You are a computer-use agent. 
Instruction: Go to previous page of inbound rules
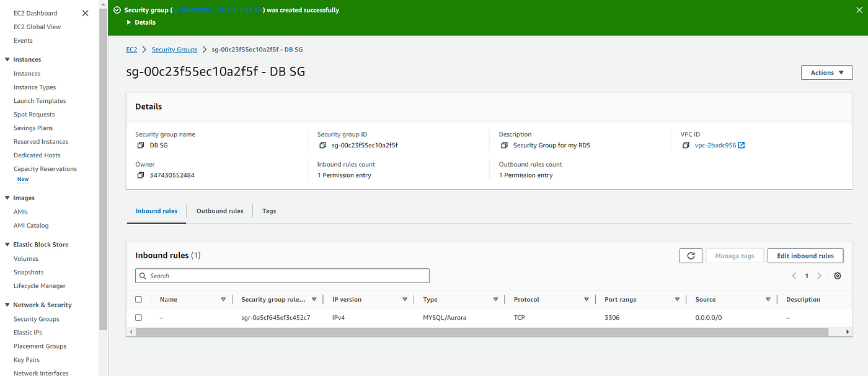(x=794, y=276)
